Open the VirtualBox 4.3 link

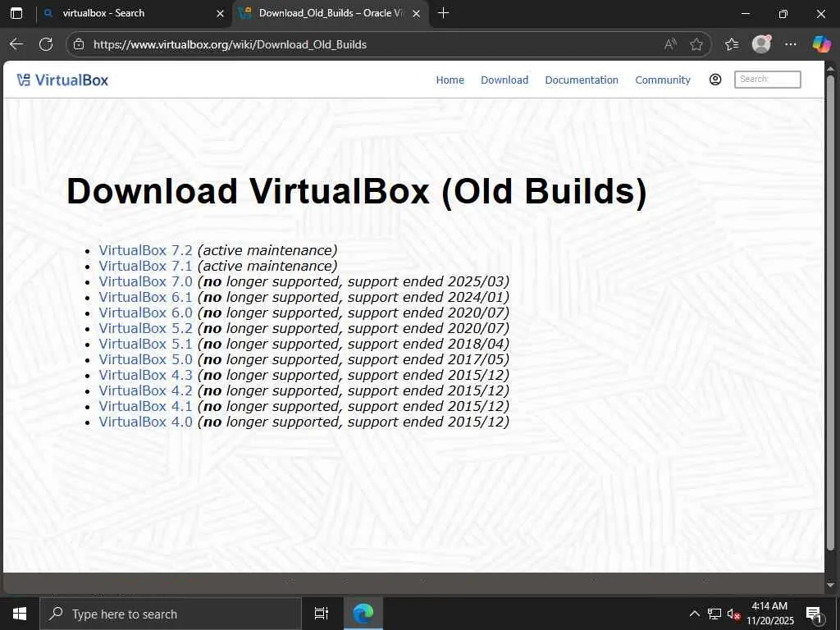click(x=145, y=375)
